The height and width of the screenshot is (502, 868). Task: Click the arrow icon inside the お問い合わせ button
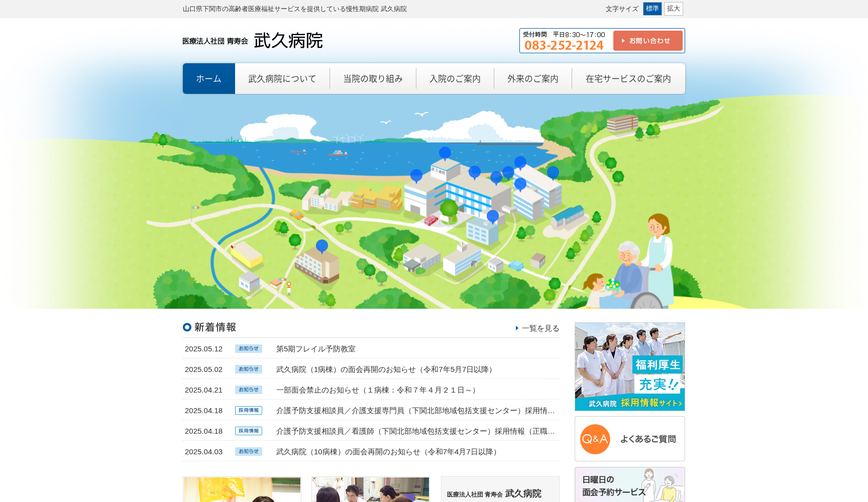pyautogui.click(x=622, y=41)
